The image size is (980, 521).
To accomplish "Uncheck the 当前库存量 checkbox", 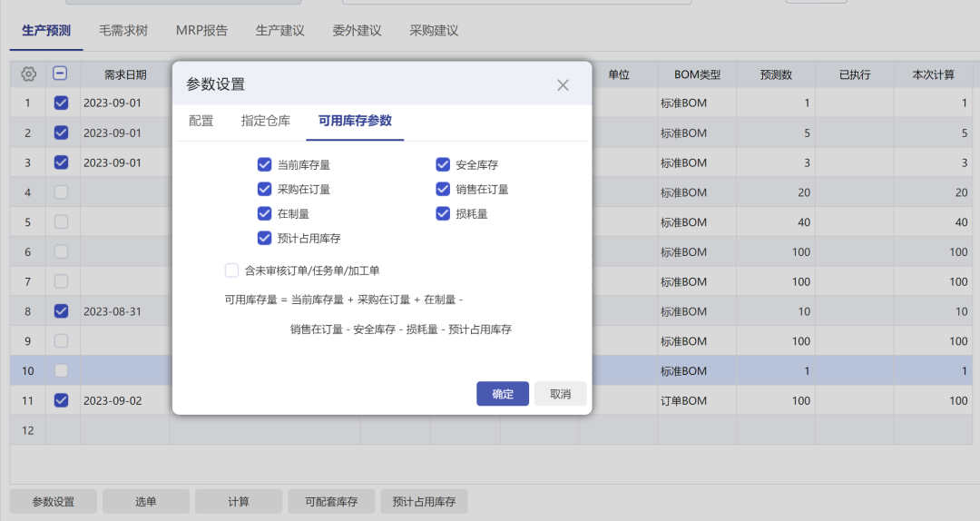I will tap(264, 164).
